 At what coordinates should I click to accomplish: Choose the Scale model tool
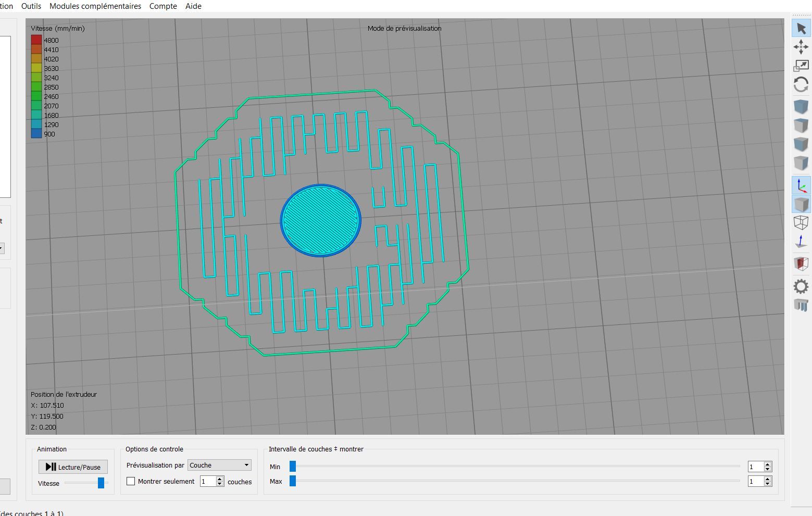click(801, 66)
